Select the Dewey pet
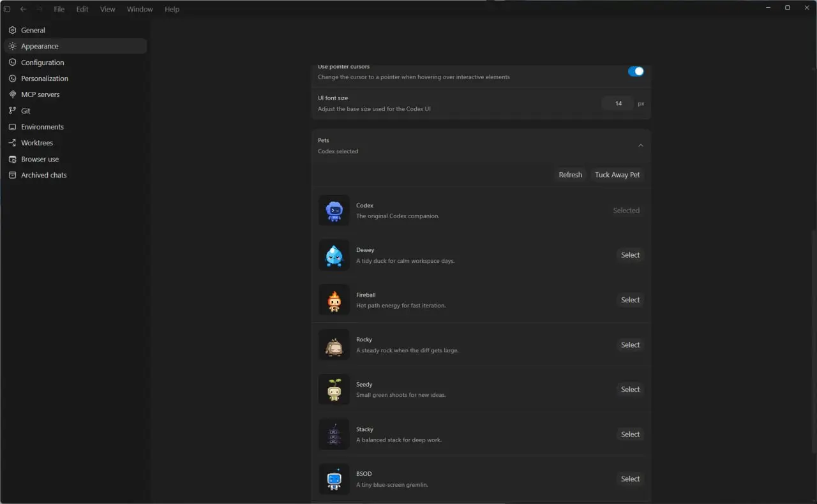The image size is (817, 504). (x=631, y=255)
